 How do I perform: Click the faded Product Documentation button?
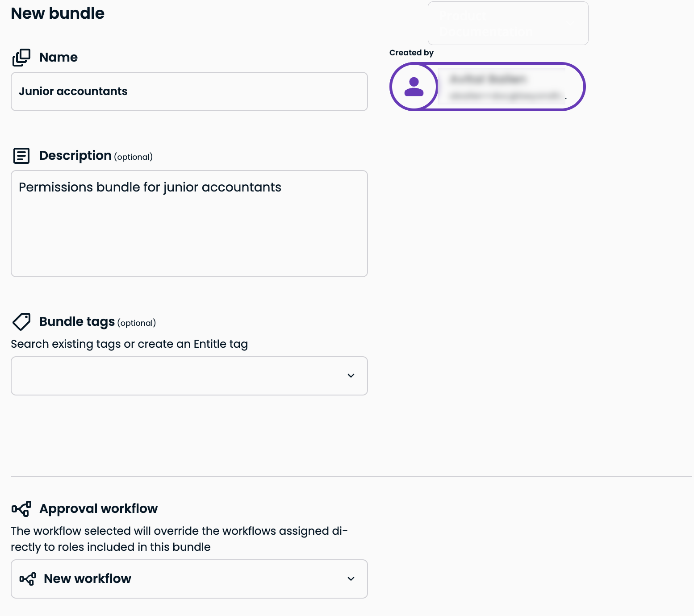[x=508, y=23]
